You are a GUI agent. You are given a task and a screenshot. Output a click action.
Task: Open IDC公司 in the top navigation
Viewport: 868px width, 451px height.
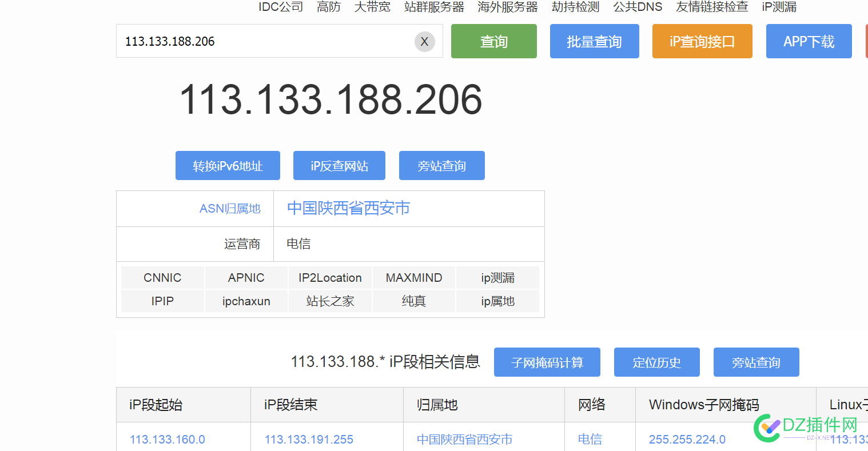[x=281, y=7]
